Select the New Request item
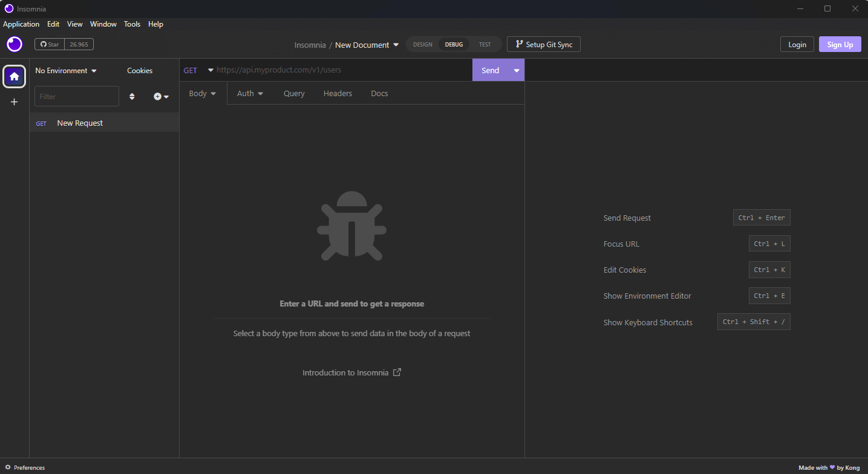Screen dimensions: 868x474 tap(104, 123)
